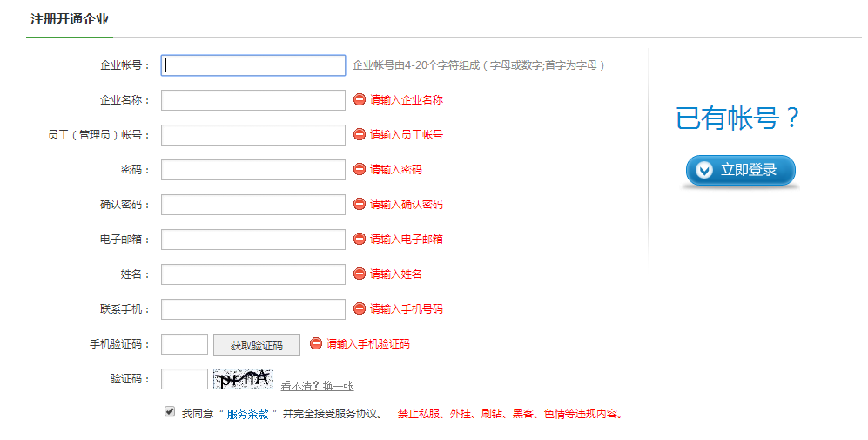868x440 pixels.
Task: Click the red 禁止私服、外挂 warning text
Action: click(x=510, y=414)
